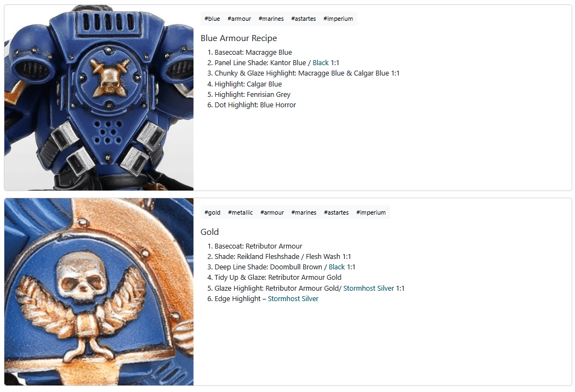Image resolution: width=575 pixels, height=392 pixels.
Task: Open Black link in Deep Line Shade step
Action: [337, 267]
